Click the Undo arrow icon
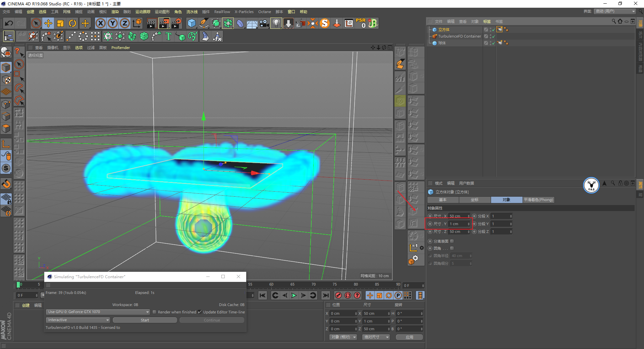This screenshot has height=349, width=644. click(9, 23)
